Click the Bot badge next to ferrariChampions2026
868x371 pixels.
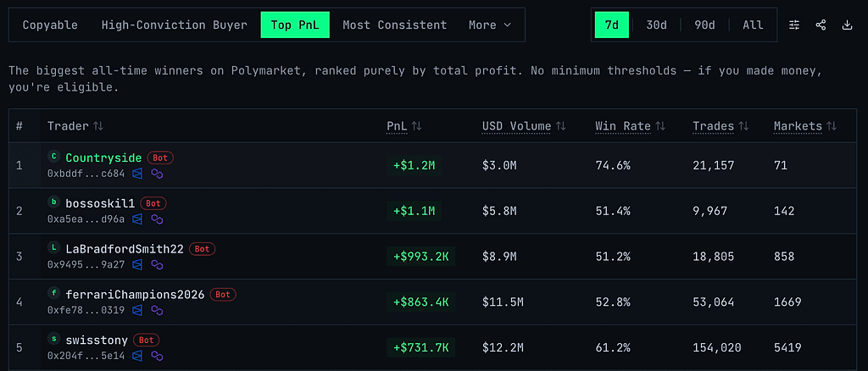point(223,294)
